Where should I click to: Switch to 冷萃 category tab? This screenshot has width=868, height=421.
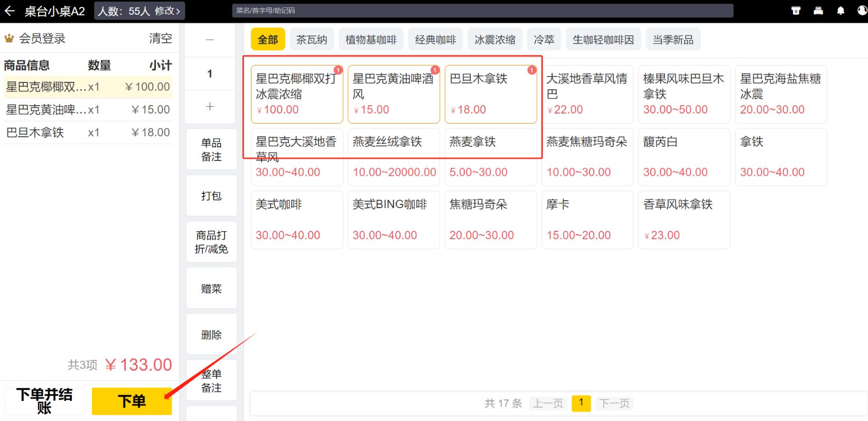click(544, 40)
